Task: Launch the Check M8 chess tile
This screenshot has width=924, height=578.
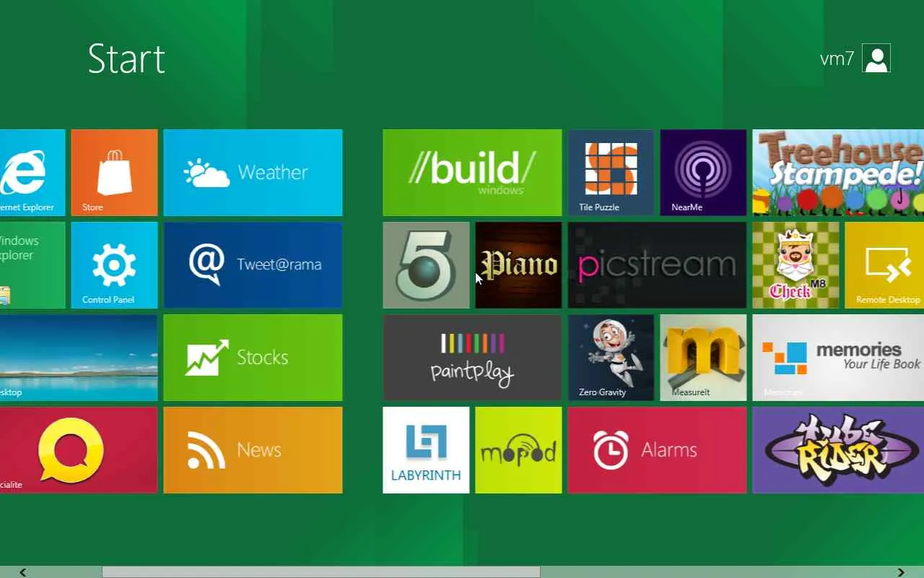Action: point(796,265)
